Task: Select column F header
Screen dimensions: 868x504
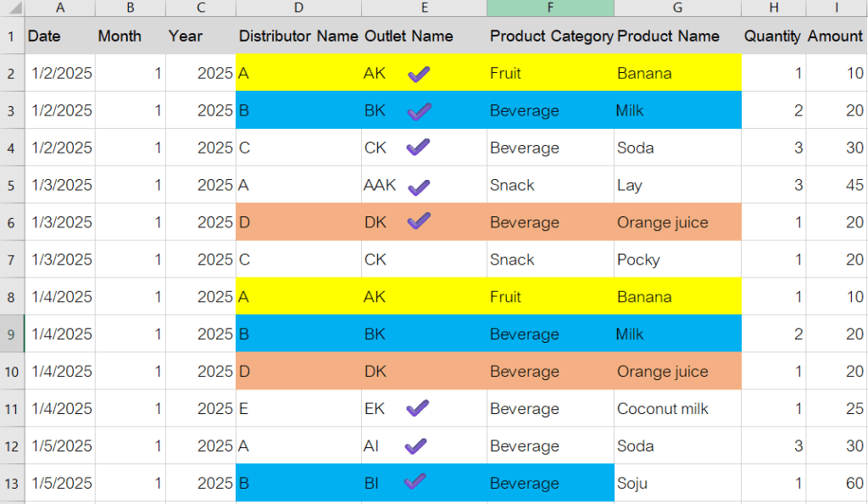Action: (x=550, y=8)
